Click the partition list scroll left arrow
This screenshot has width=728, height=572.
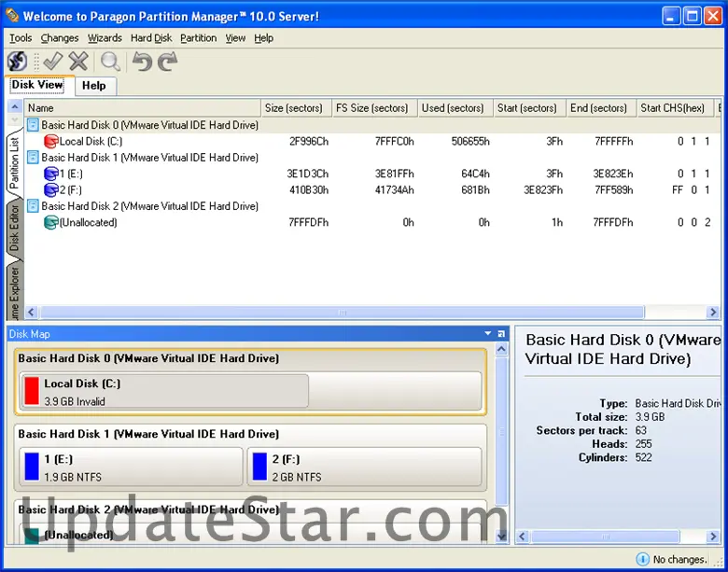tap(31, 313)
